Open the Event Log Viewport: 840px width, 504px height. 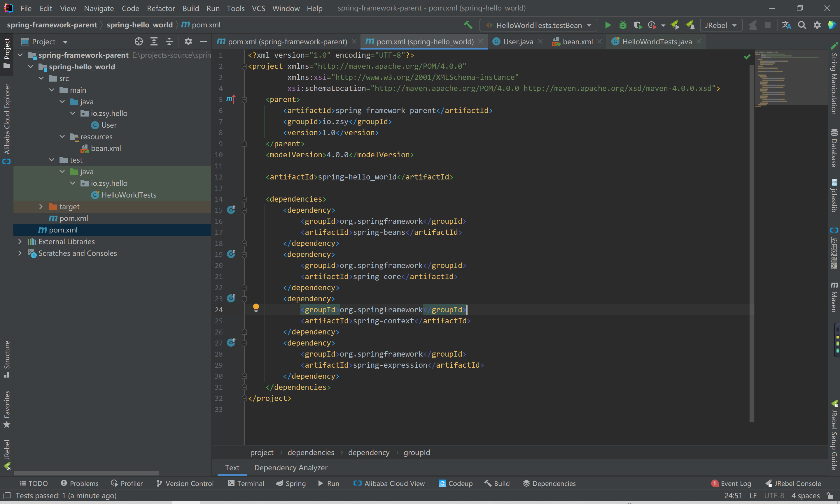point(731,483)
